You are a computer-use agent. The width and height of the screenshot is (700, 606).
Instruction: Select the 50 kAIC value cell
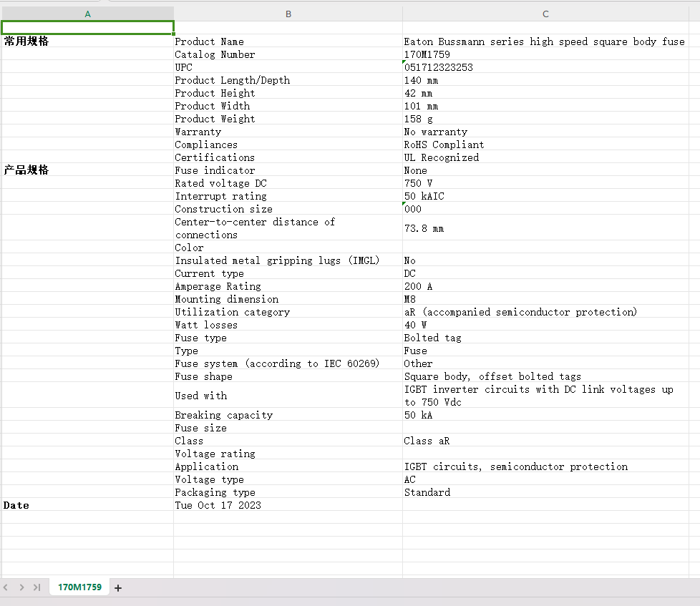click(545, 196)
